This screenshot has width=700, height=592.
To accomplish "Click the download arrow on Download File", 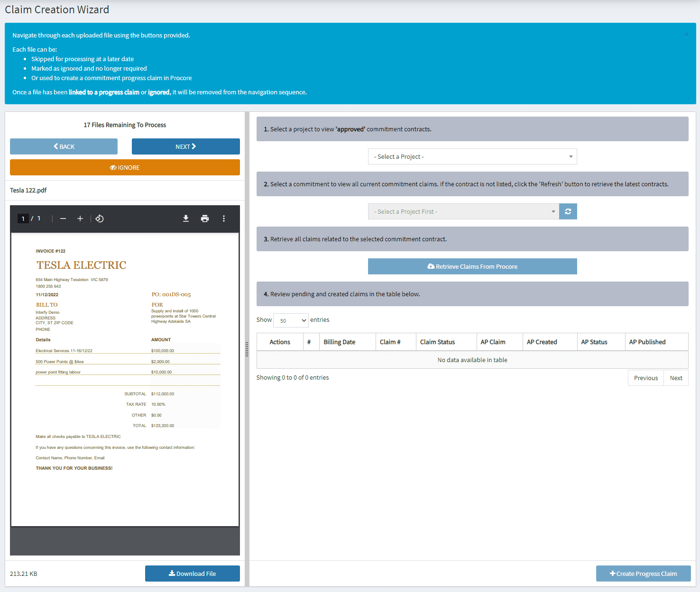I will (x=172, y=574).
